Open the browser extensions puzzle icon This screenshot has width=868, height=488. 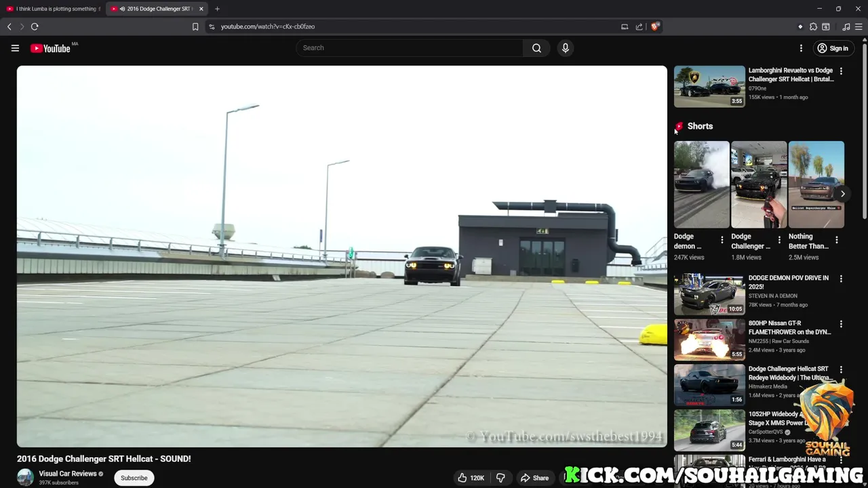[x=813, y=26]
